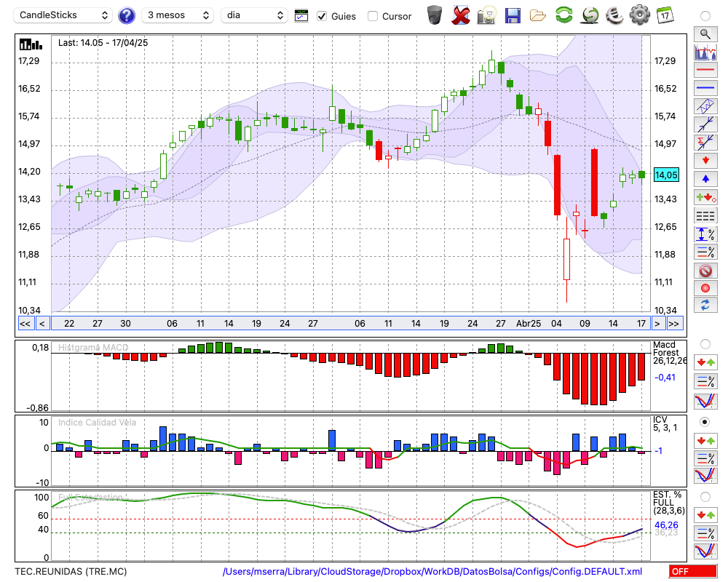Screen dimensions: 728x582
Task: Toggle the Guies checkbox
Action: coord(322,16)
